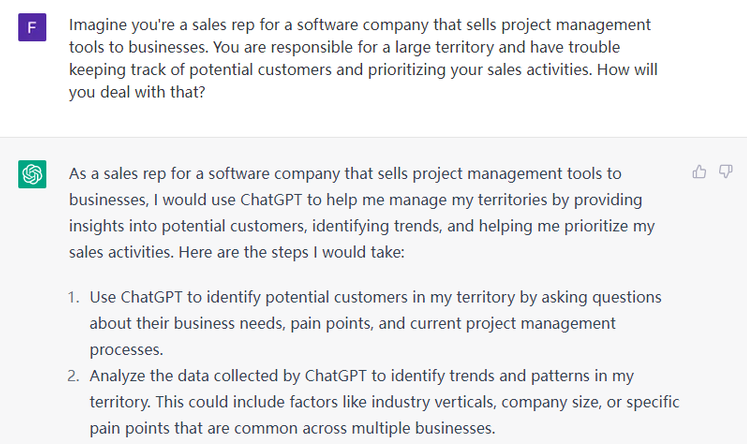
Task: Click the user prompt line starting "tools to businesses"
Action: pyautogui.click(x=360, y=46)
